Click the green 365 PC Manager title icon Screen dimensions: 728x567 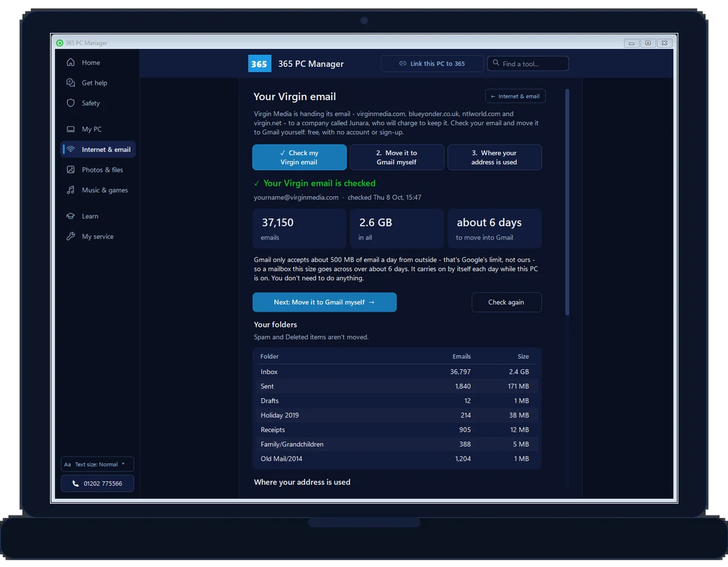tap(59, 43)
